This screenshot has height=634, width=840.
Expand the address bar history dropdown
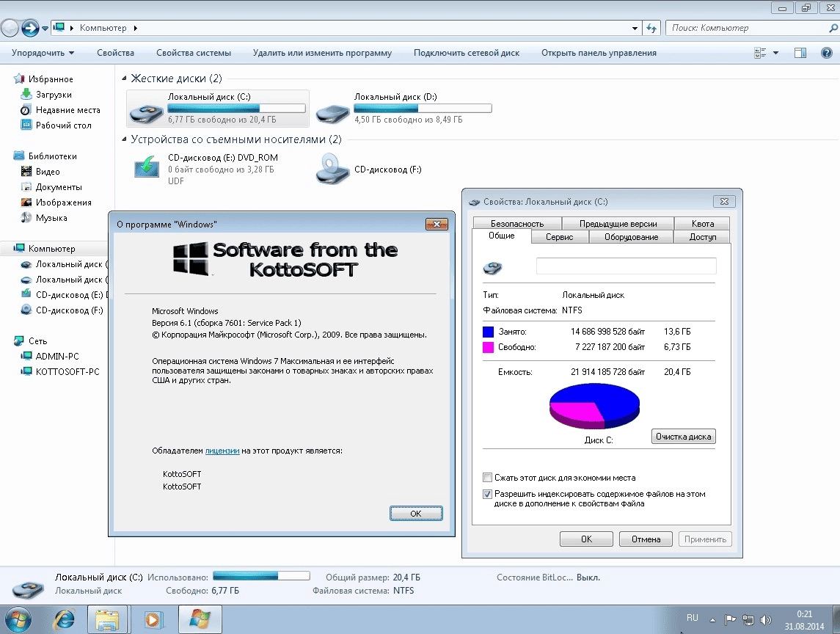pyautogui.click(x=635, y=29)
